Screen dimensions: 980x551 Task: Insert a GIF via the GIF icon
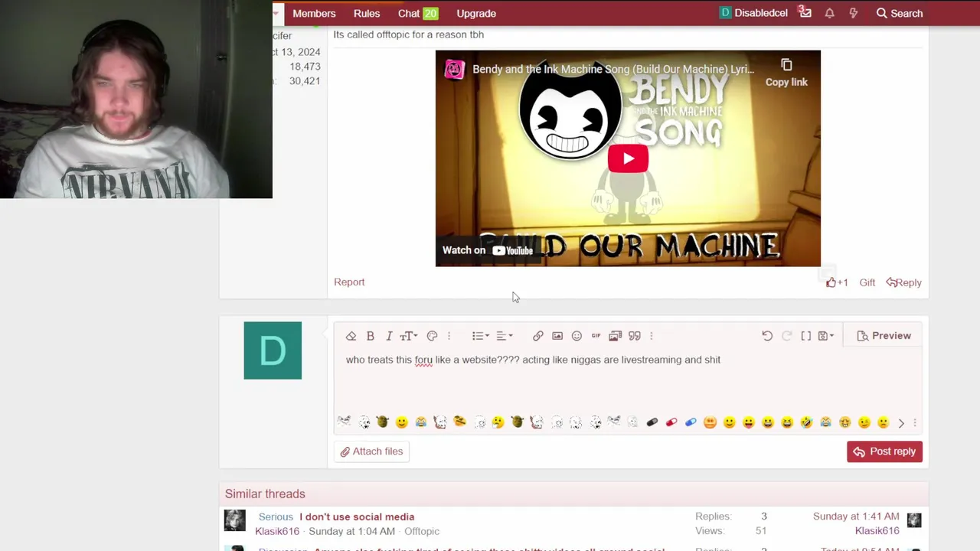tap(596, 336)
